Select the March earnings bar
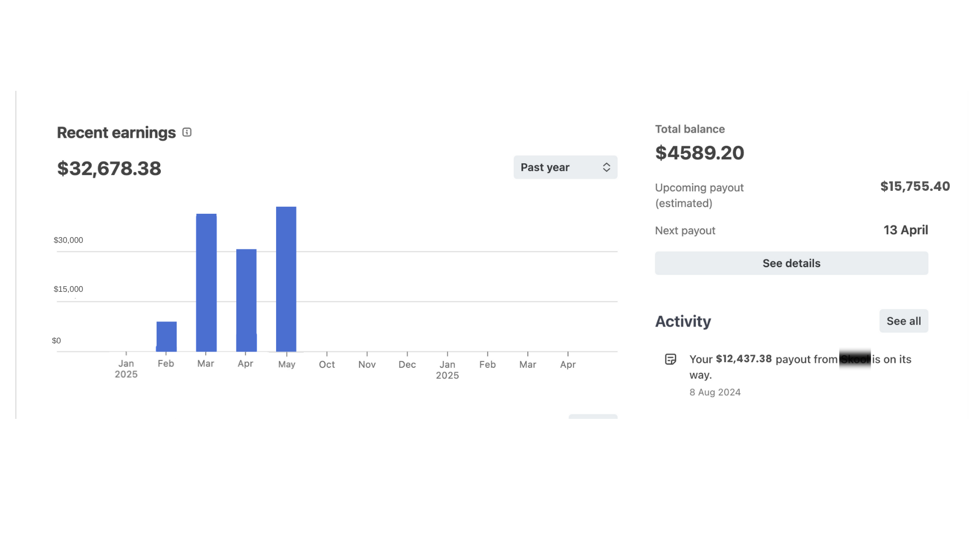This screenshot has width=980, height=551. pyautogui.click(x=206, y=283)
